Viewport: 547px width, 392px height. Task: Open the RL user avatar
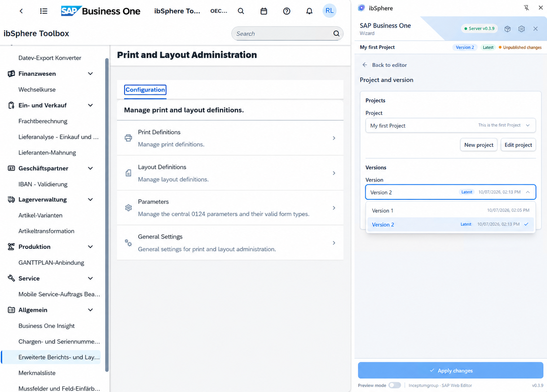(329, 11)
